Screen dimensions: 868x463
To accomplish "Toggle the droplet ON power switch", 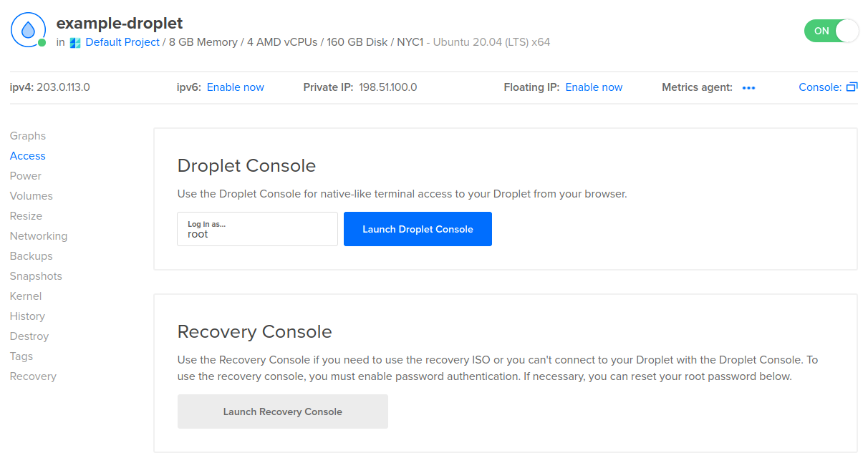I will click(x=831, y=31).
